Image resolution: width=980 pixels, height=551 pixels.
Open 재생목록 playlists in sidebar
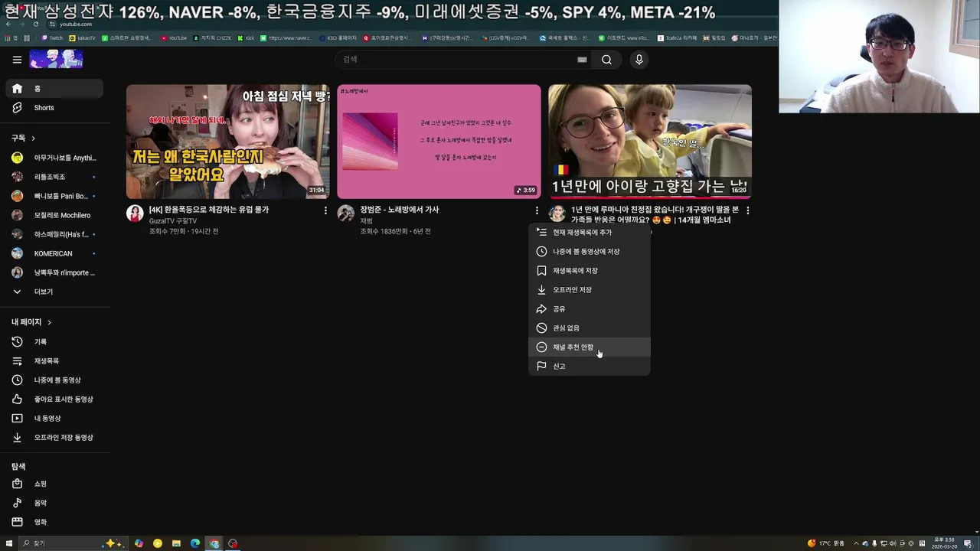(x=54, y=361)
